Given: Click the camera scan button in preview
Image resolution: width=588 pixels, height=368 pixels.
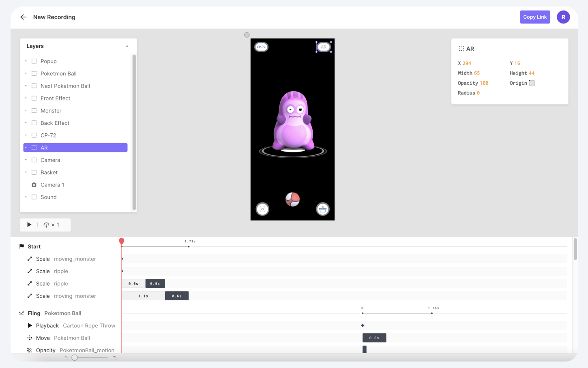Looking at the screenshot, I should (x=262, y=209).
